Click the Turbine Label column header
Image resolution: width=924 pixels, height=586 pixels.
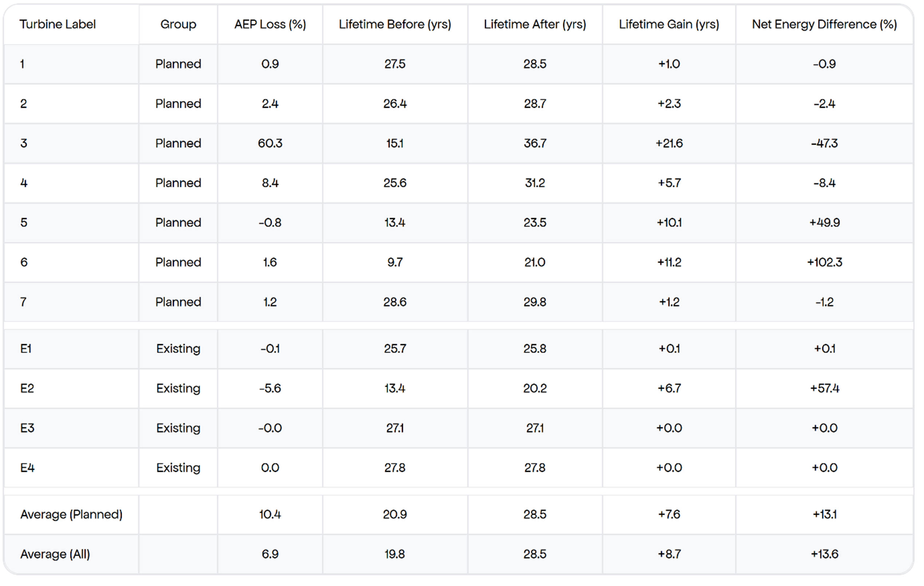tap(58, 24)
